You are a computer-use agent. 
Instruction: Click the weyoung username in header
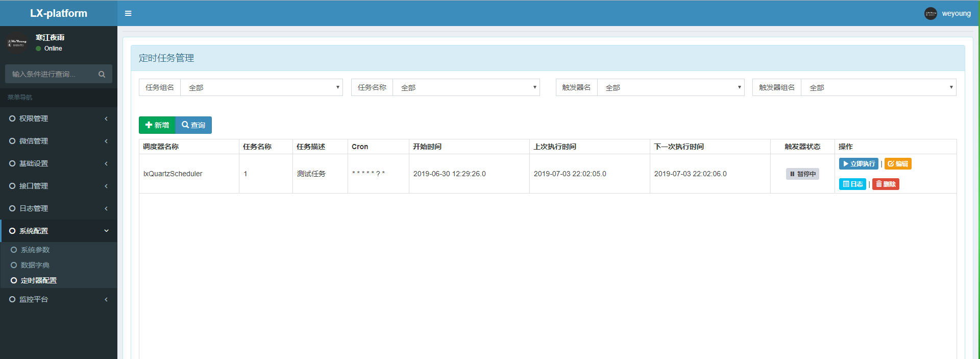point(956,13)
